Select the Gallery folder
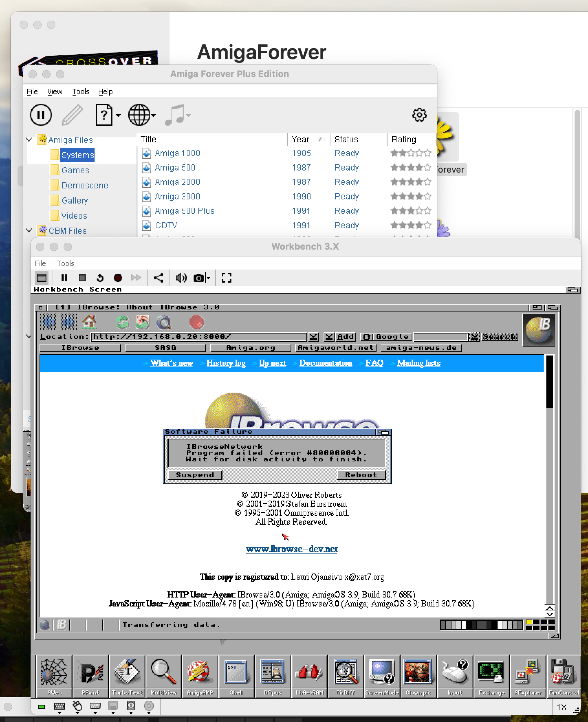588x722 pixels. (75, 200)
